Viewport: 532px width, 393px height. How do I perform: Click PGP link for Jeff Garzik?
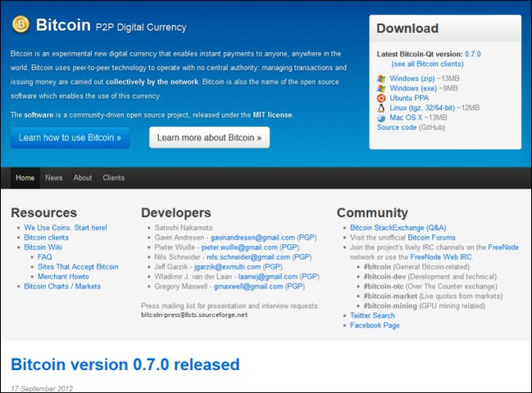click(x=273, y=267)
